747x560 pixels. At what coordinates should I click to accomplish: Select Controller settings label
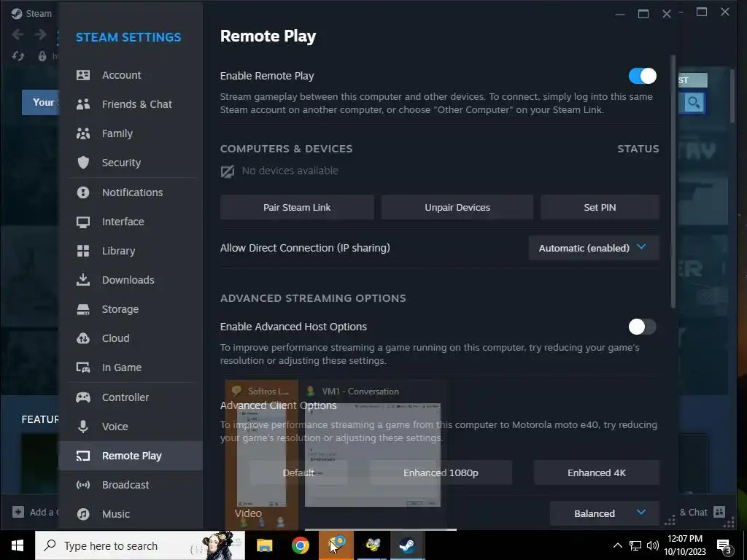125,397
